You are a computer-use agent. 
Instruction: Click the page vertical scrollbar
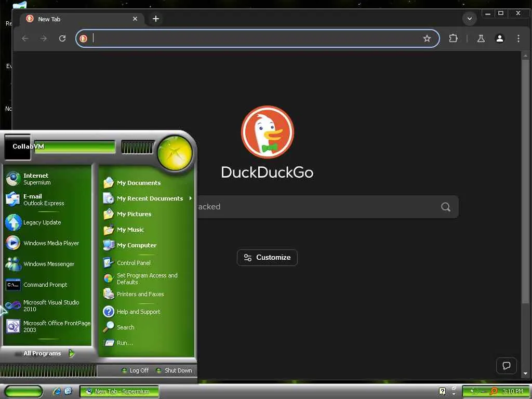click(525, 181)
